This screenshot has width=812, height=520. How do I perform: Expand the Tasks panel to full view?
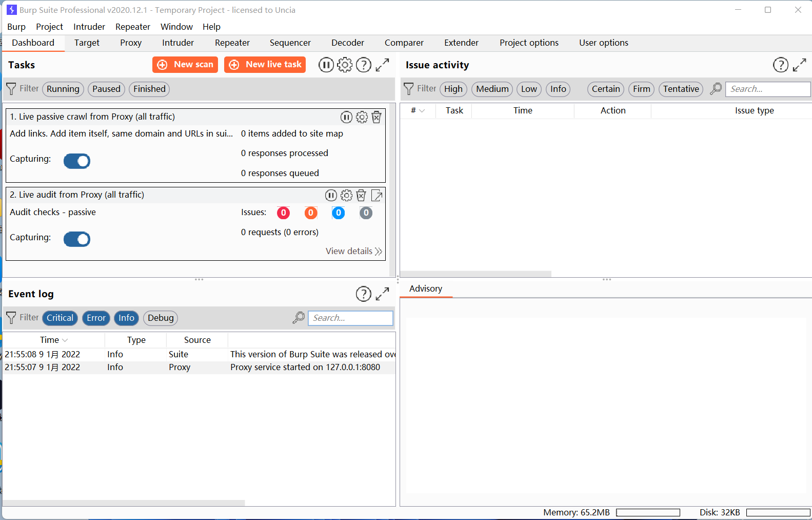coord(383,65)
